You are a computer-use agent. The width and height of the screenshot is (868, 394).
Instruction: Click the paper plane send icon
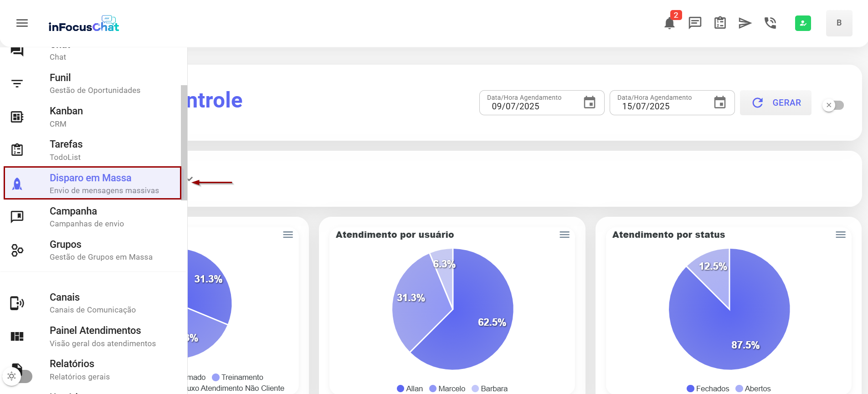click(745, 23)
